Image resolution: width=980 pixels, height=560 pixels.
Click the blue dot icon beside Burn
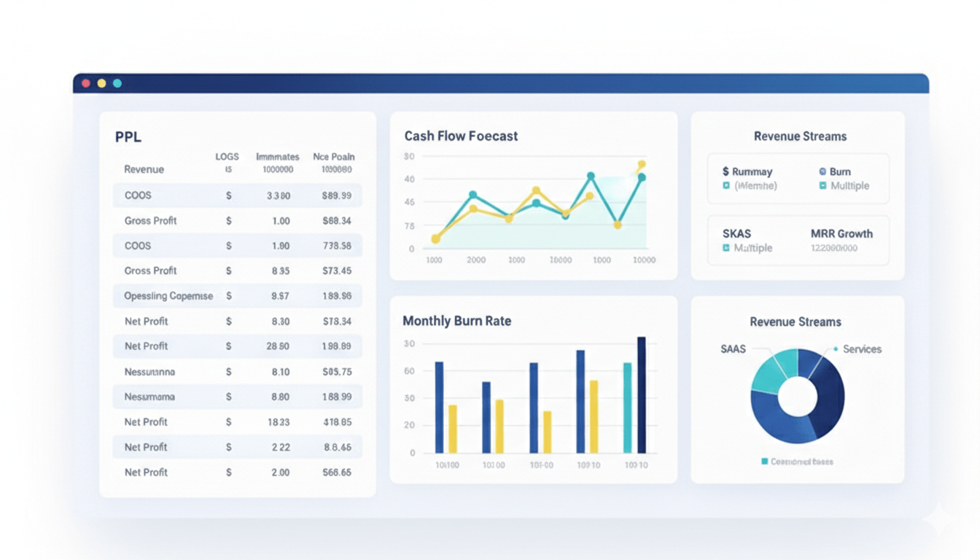click(x=822, y=171)
